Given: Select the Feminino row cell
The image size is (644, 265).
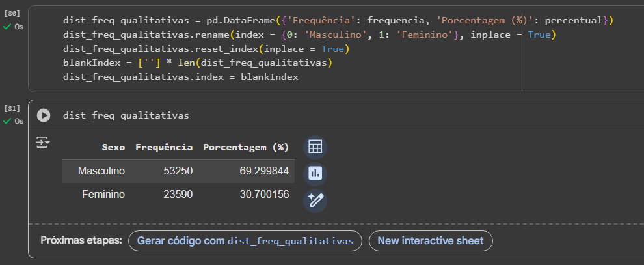Looking at the screenshot, I should [x=103, y=194].
